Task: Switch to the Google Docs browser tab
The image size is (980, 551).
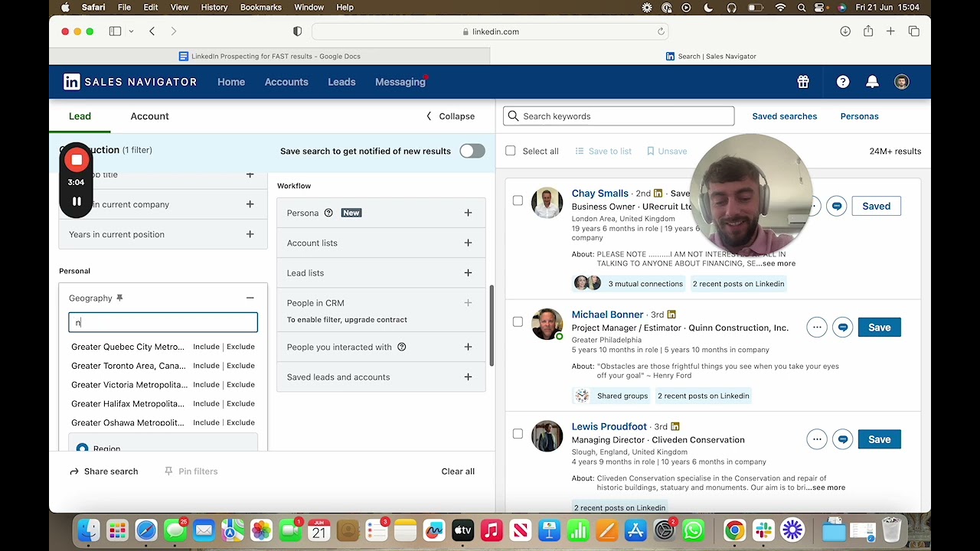Action: (x=269, y=56)
